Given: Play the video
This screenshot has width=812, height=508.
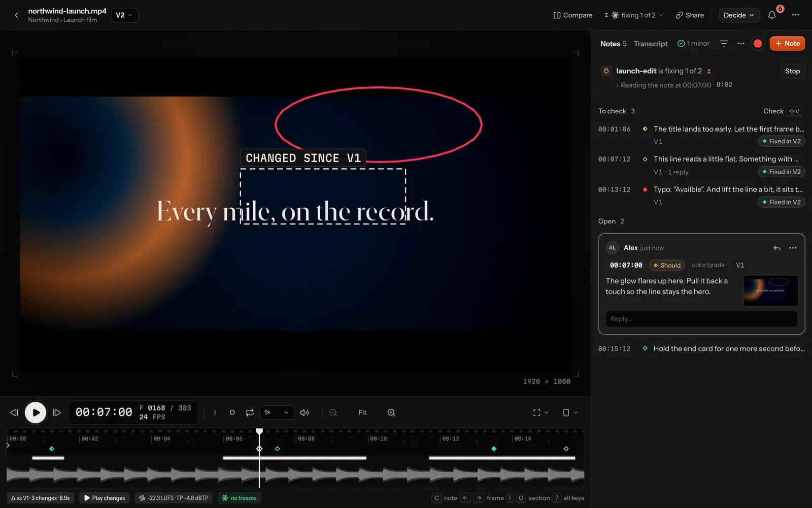Looking at the screenshot, I should coord(36,412).
